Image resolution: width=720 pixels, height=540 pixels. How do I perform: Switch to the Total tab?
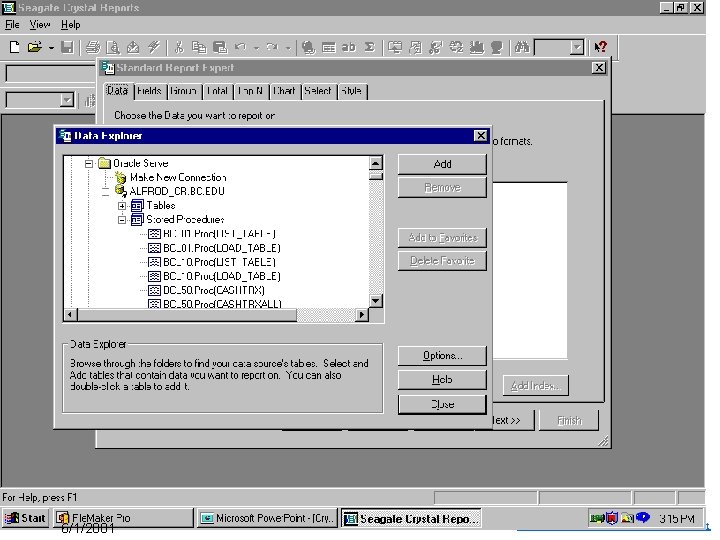pos(218,91)
